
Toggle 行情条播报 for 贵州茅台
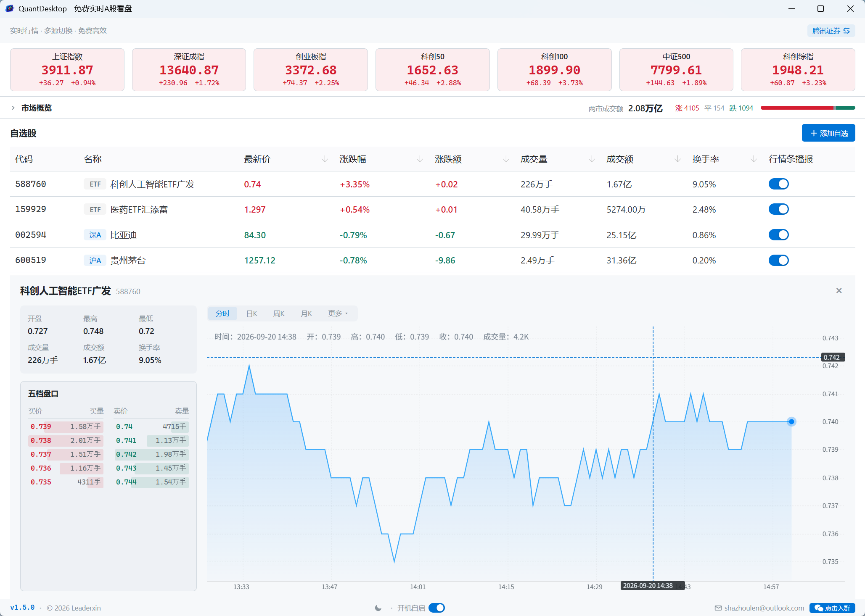778,260
